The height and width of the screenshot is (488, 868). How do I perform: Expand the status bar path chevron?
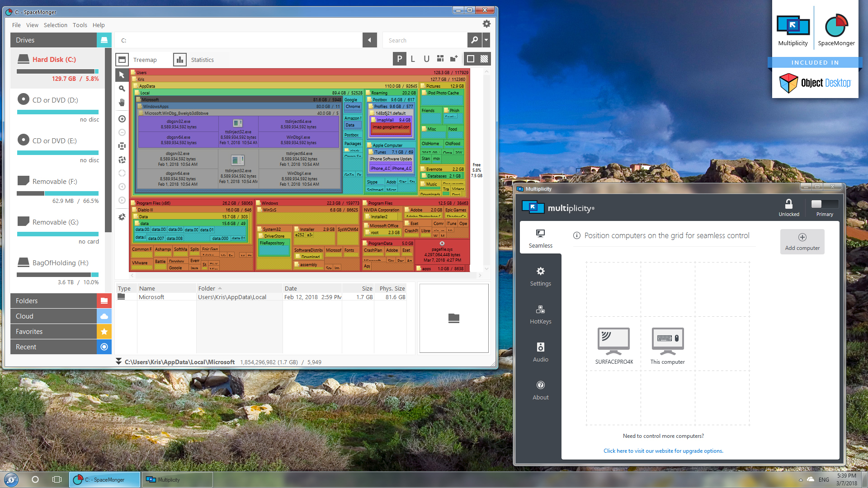[118, 361]
